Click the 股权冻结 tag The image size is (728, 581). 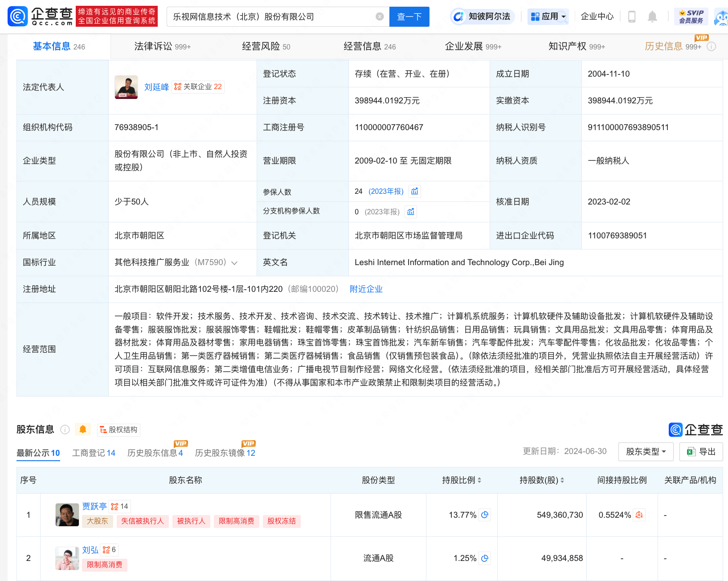282,521
